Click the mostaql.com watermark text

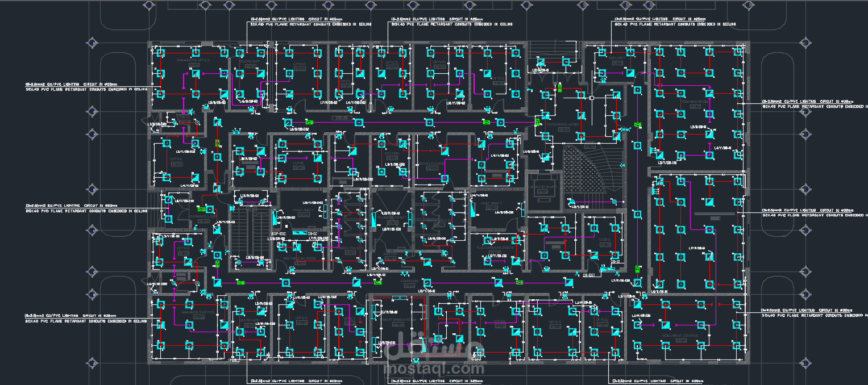(434, 369)
